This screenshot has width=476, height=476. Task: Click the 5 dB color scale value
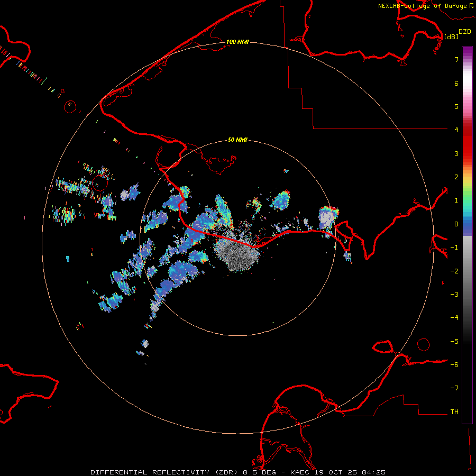tap(456, 106)
